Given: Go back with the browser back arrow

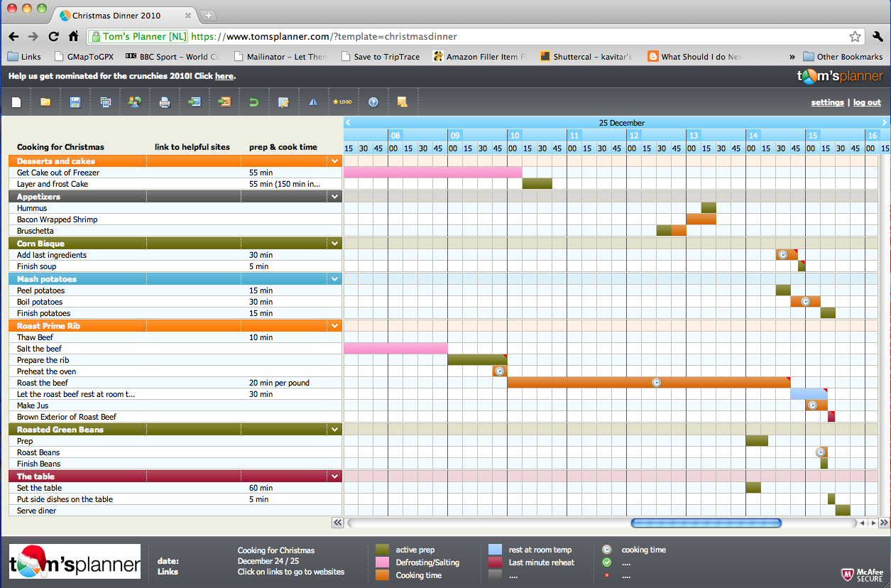Looking at the screenshot, I should click(x=13, y=36).
